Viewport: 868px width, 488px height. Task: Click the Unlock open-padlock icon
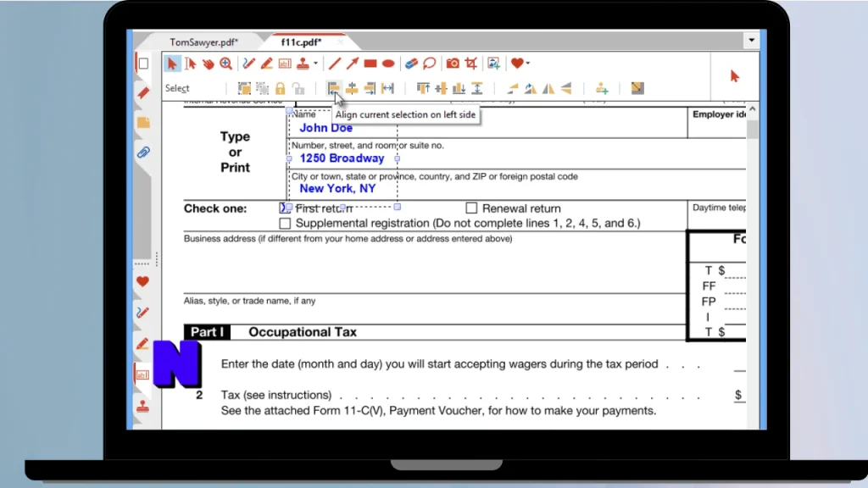click(298, 88)
